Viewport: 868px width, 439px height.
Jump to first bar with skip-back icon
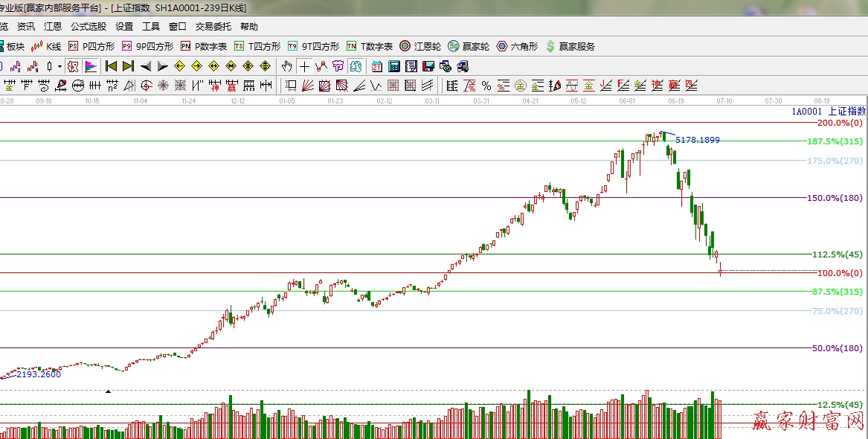pyautogui.click(x=112, y=66)
